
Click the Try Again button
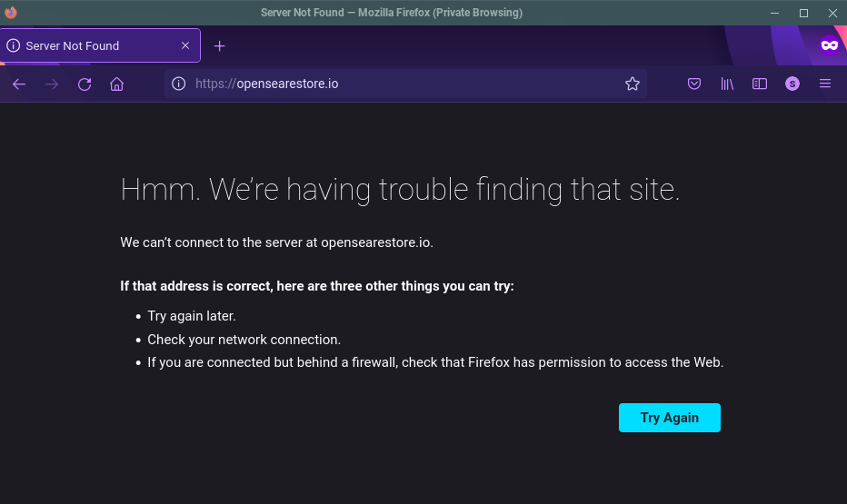(669, 418)
